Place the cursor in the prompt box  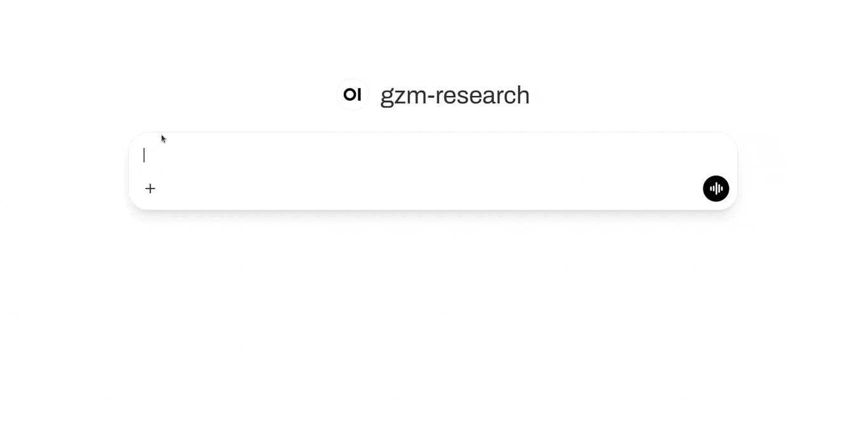(419, 156)
